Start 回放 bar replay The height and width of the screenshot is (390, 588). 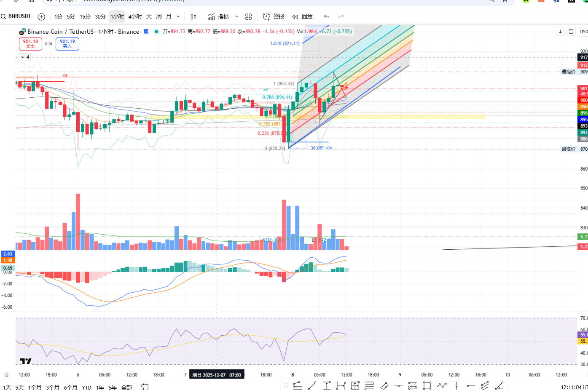click(x=303, y=16)
